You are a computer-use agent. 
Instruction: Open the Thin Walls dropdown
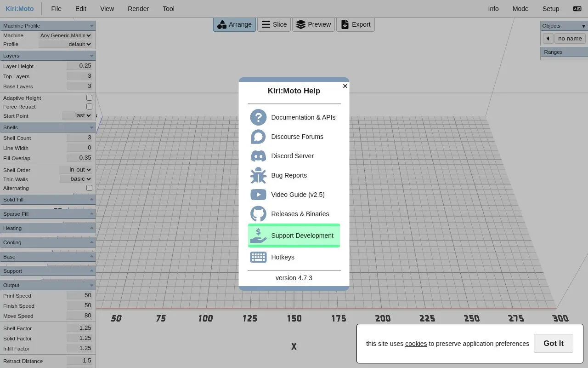click(x=76, y=179)
